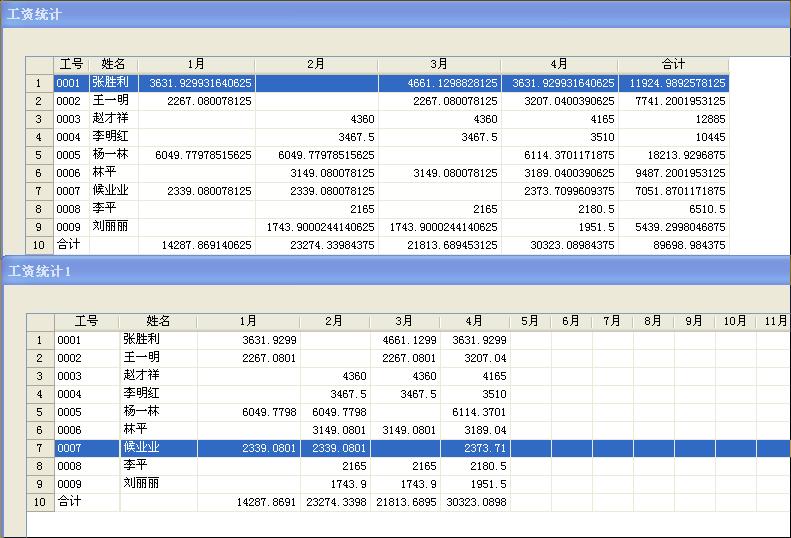791x538 pixels.
Task: Click the 7月 column header
Action: coord(612,321)
